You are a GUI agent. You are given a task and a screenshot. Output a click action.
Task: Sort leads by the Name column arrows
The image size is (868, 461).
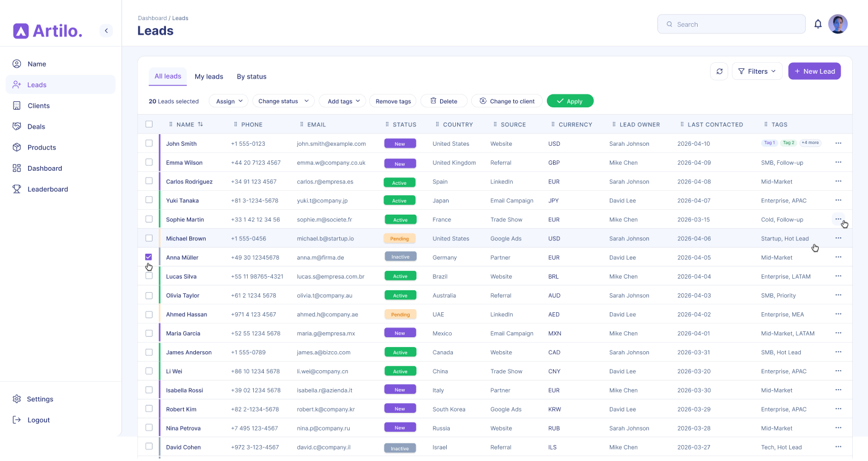click(x=200, y=124)
